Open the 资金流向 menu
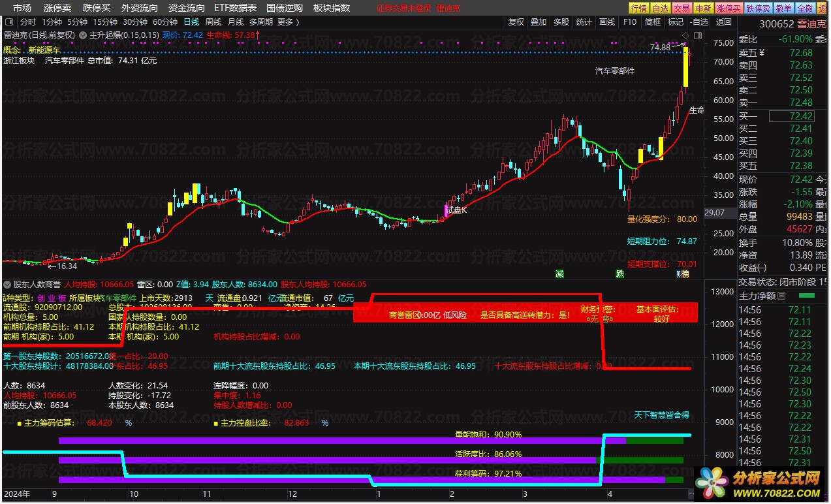 [186, 8]
